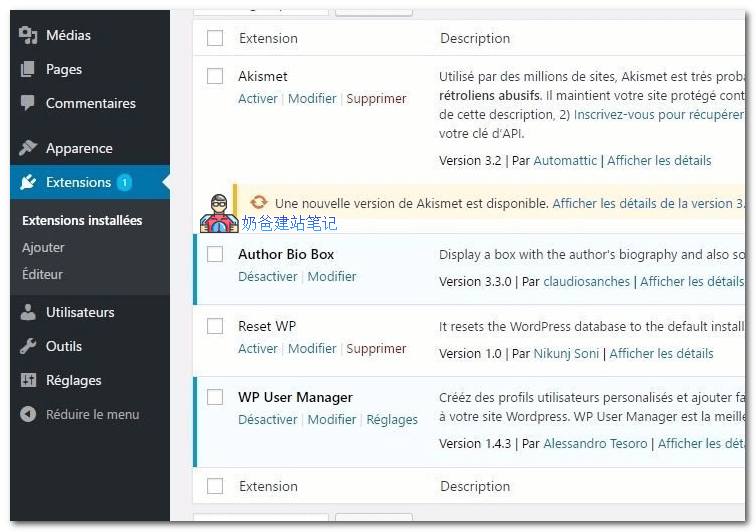Click Supprimer under Reset WP
756x532 pixels.
pos(376,349)
